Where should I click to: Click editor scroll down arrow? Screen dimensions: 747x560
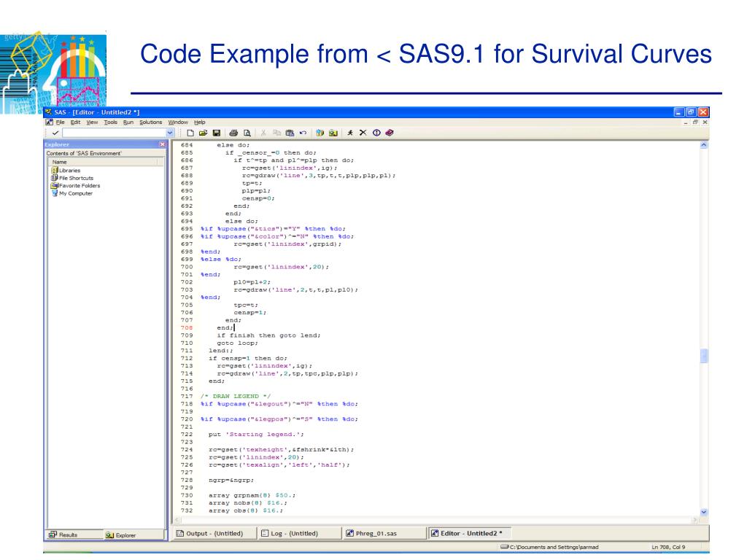click(x=704, y=512)
